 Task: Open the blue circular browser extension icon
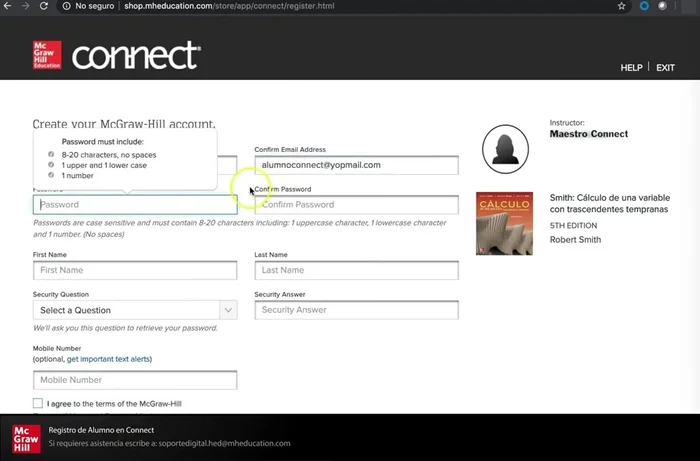pos(644,6)
